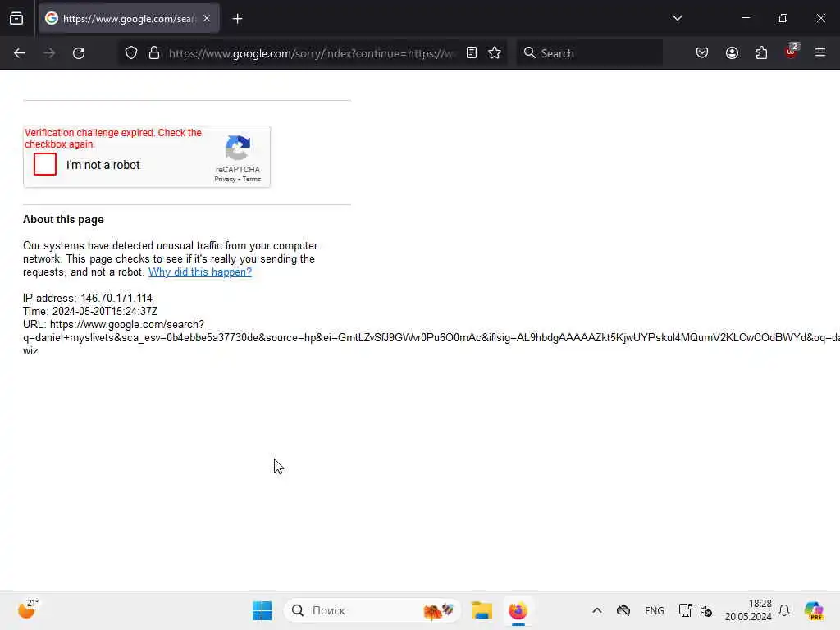This screenshot has width=840, height=630.
Task: Bookmark this page with star
Action: (x=495, y=53)
